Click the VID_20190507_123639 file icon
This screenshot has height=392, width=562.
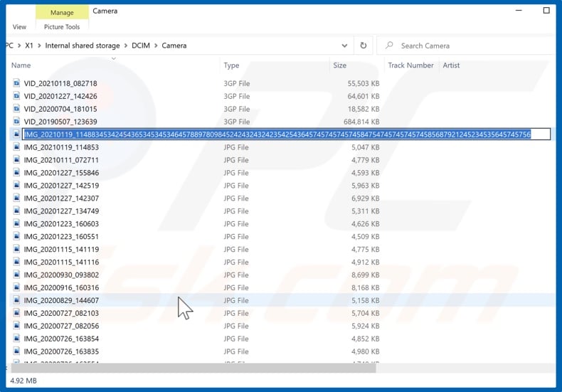18,122
